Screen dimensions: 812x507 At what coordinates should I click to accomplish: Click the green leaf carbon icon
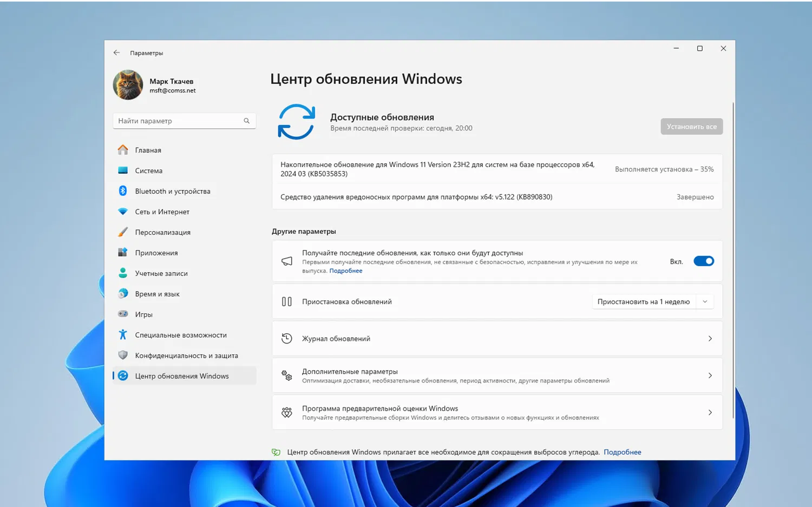pyautogui.click(x=276, y=452)
